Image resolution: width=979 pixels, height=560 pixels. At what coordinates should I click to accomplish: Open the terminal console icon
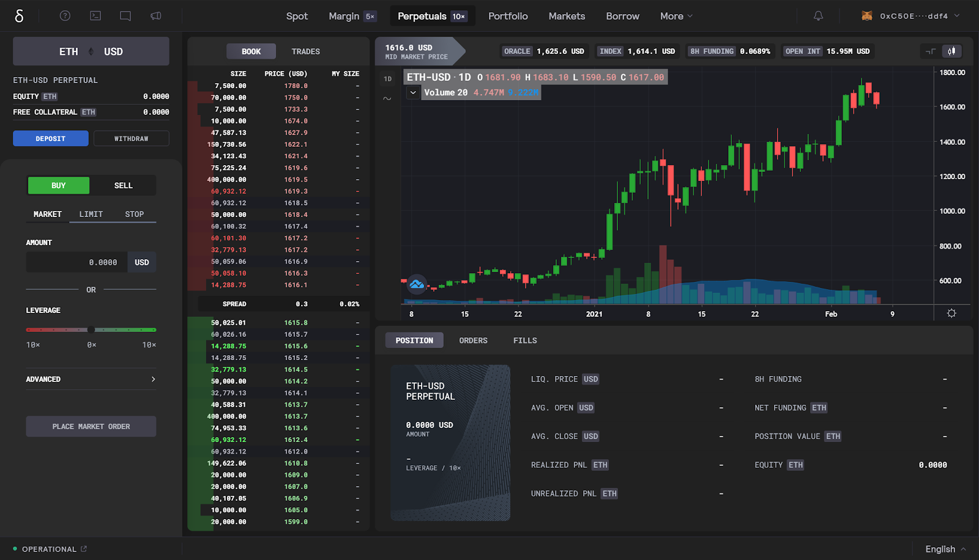[95, 16]
